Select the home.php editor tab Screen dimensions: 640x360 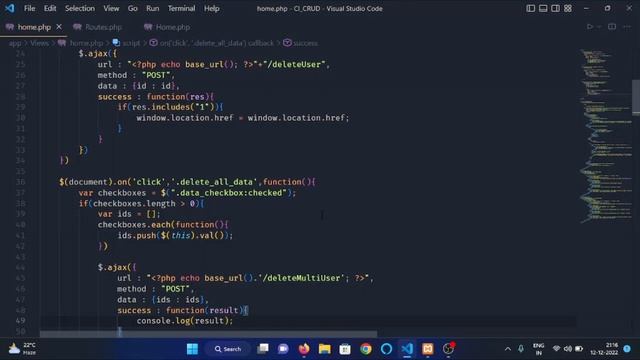33,27
